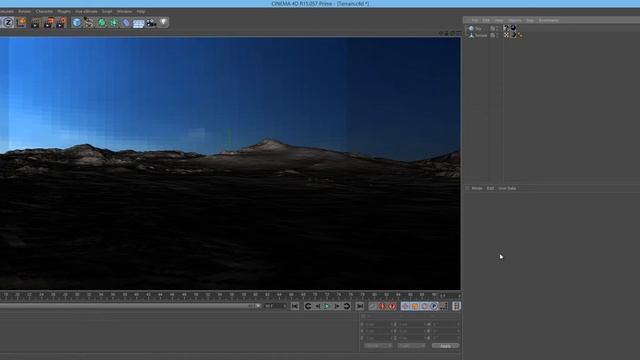The height and width of the screenshot is (360, 640).
Task: Click the middle tag on the Terrain object
Action: (x=513, y=36)
